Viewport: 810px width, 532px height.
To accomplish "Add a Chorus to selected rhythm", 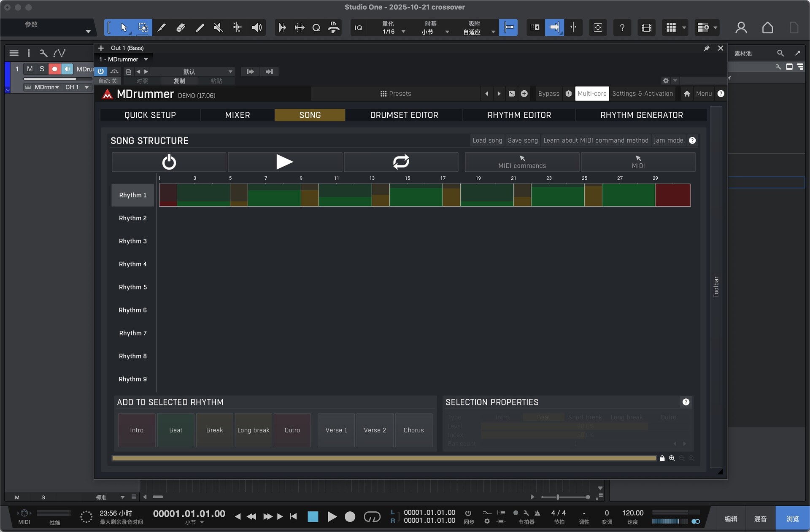I will 413,430.
